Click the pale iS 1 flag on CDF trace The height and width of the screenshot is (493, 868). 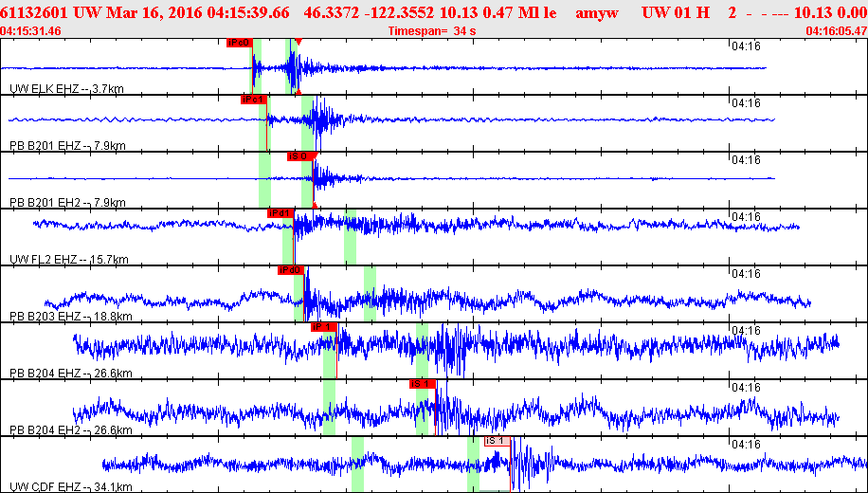(497, 441)
